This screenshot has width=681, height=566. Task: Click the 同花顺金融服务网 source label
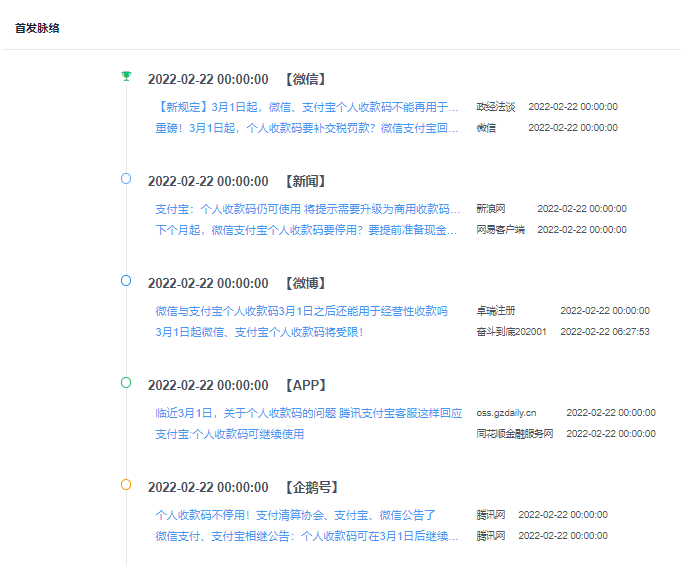click(514, 434)
